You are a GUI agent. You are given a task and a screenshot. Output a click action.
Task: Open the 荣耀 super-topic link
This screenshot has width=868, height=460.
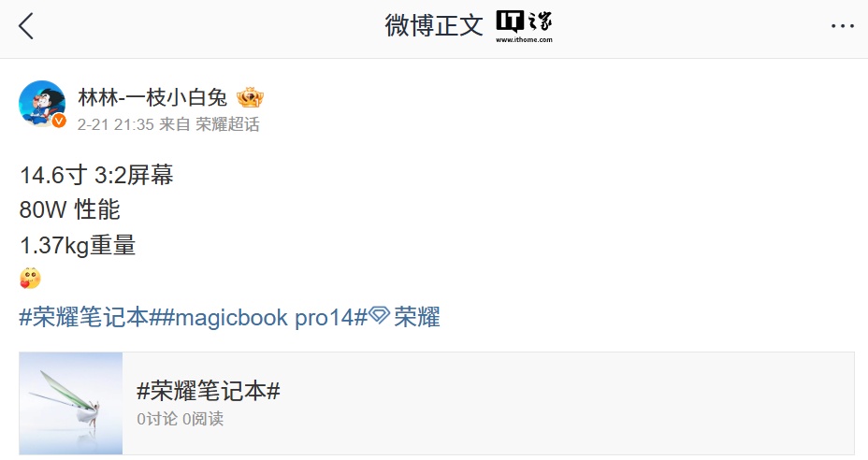[x=417, y=317]
